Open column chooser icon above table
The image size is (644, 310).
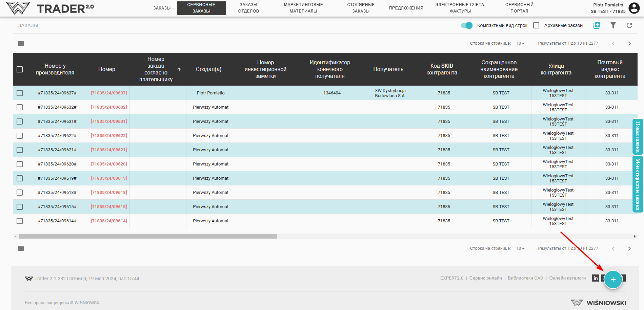click(x=21, y=44)
